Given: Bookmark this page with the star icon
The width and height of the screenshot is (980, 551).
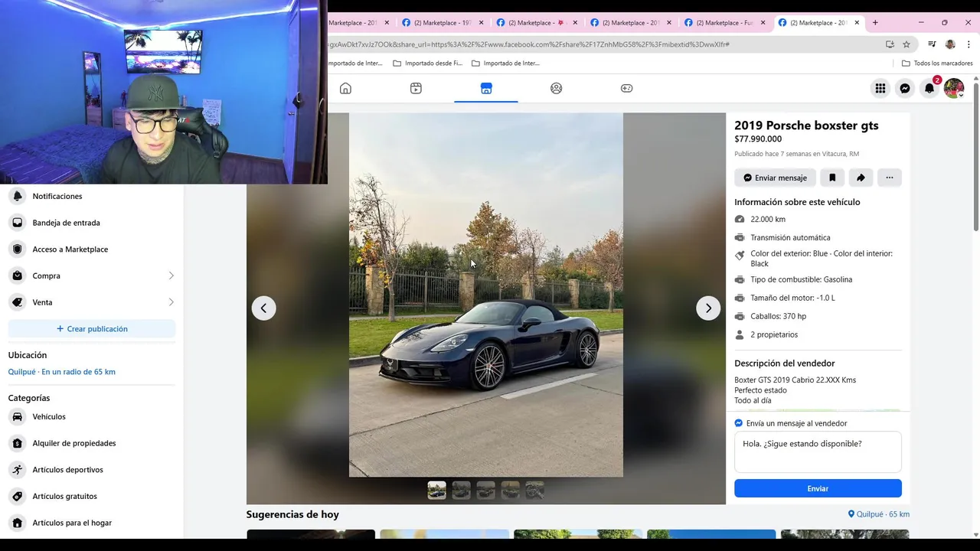Looking at the screenshot, I should (x=906, y=44).
